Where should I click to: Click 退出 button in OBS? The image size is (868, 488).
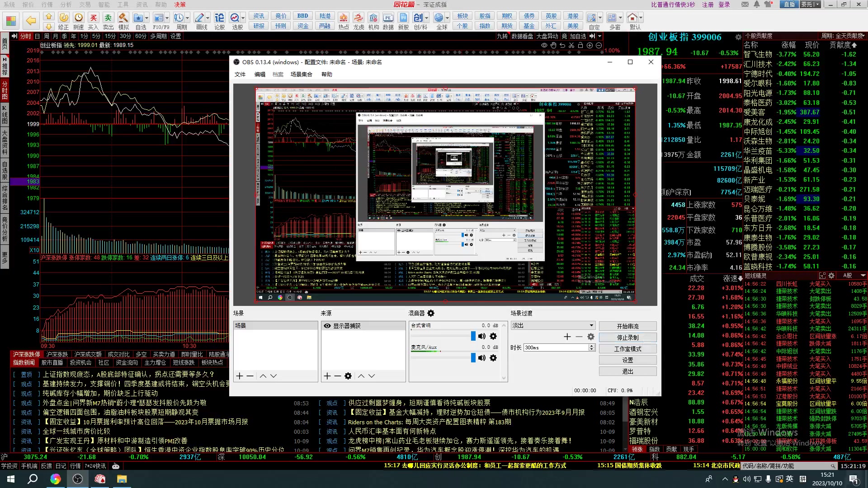628,371
